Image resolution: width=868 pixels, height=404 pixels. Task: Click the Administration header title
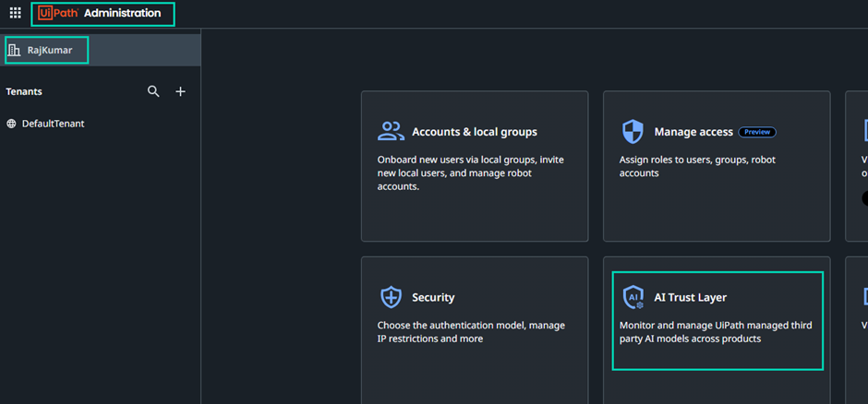(122, 13)
